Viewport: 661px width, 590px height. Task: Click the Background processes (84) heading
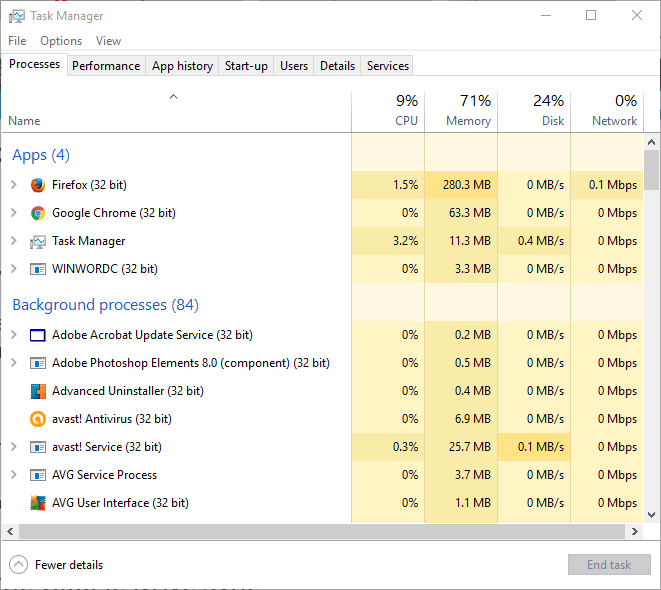coord(105,305)
